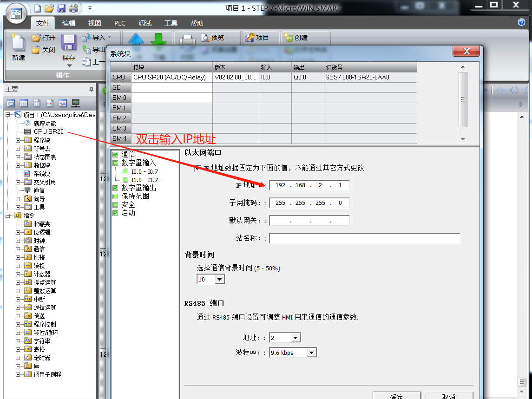Expand the 状态图表 tree node
This screenshot has width=532, height=399.
(x=18, y=157)
